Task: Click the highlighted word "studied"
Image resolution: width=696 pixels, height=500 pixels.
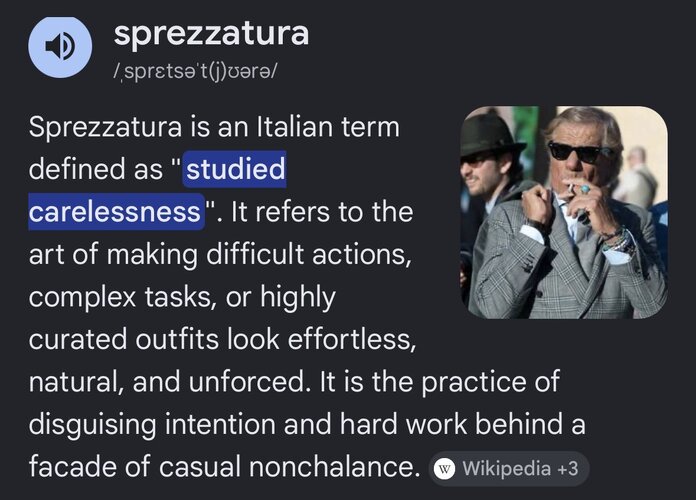Action: 235,169
